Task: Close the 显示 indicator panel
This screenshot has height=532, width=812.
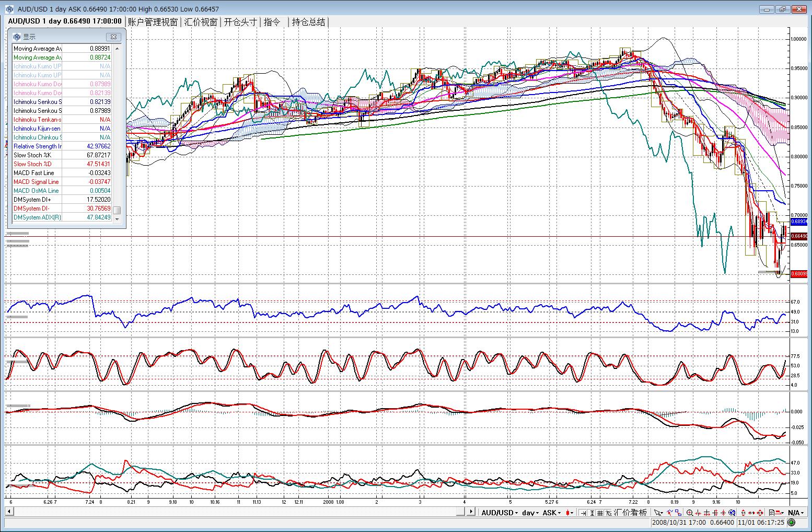Action: pos(113,37)
